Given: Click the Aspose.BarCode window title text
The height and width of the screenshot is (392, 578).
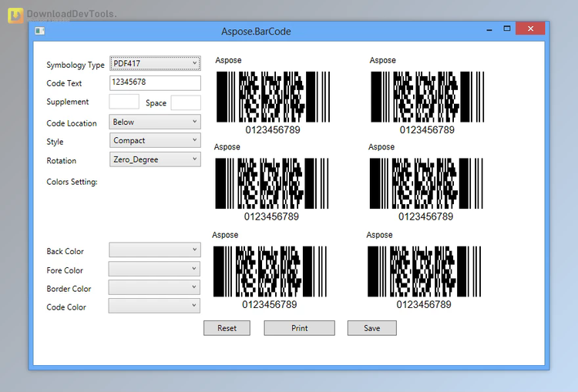Looking at the screenshot, I should pos(256,32).
